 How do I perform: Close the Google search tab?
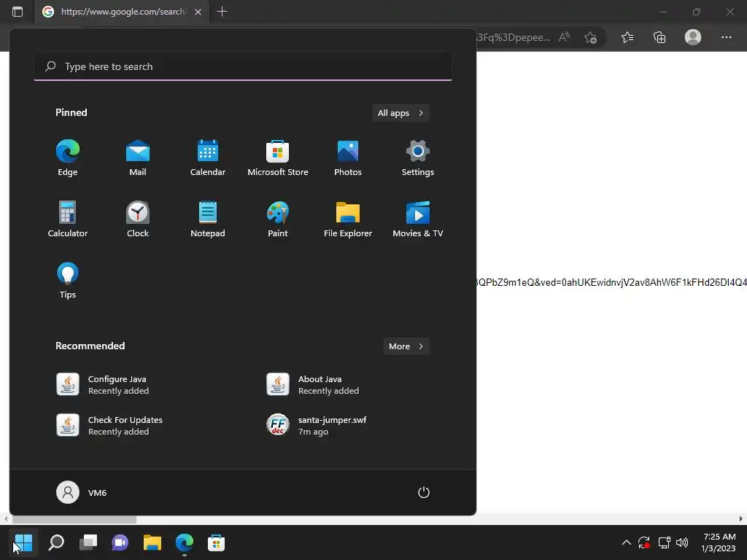198,12
